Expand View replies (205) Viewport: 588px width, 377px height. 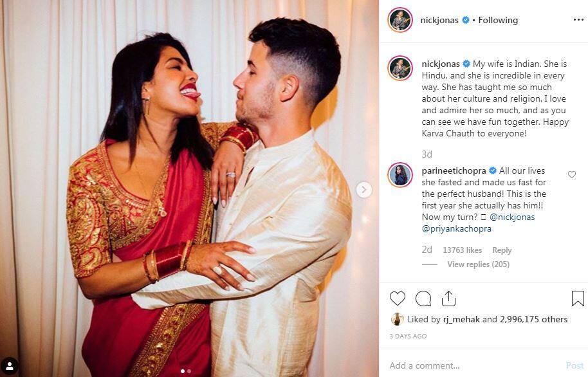pyautogui.click(x=478, y=264)
